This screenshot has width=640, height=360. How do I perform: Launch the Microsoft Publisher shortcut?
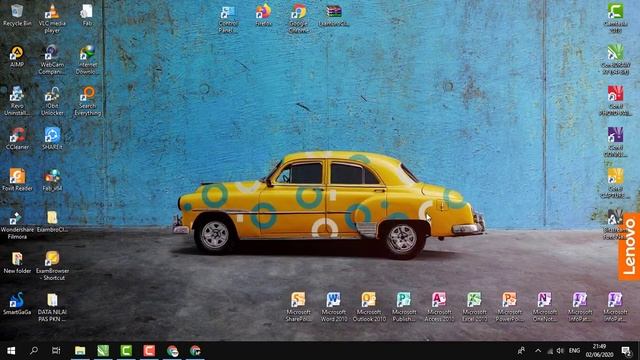pyautogui.click(x=404, y=307)
